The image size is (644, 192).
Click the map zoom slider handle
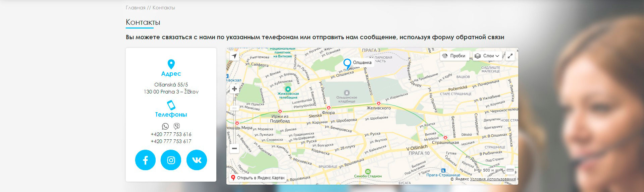(x=234, y=108)
